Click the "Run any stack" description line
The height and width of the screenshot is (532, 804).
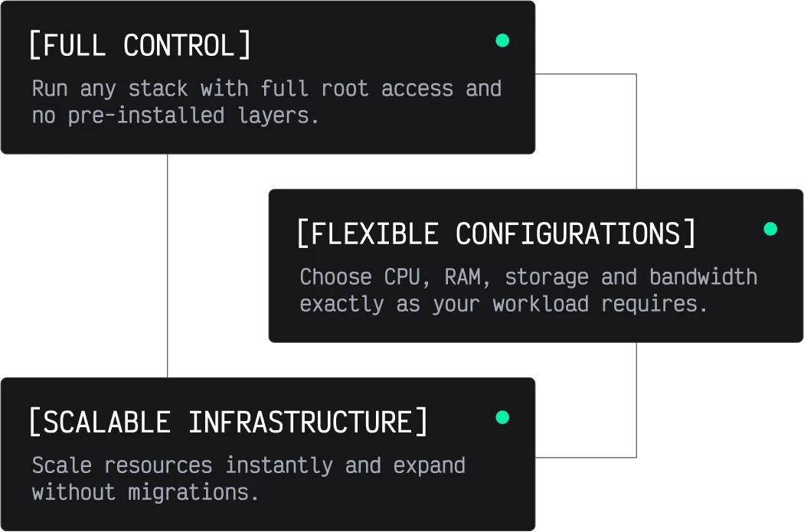[266, 89]
